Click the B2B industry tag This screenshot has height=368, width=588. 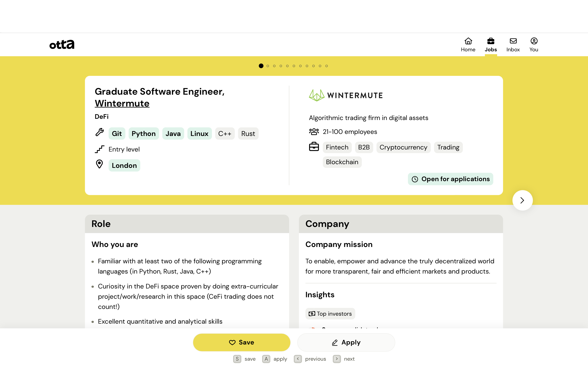click(x=364, y=147)
